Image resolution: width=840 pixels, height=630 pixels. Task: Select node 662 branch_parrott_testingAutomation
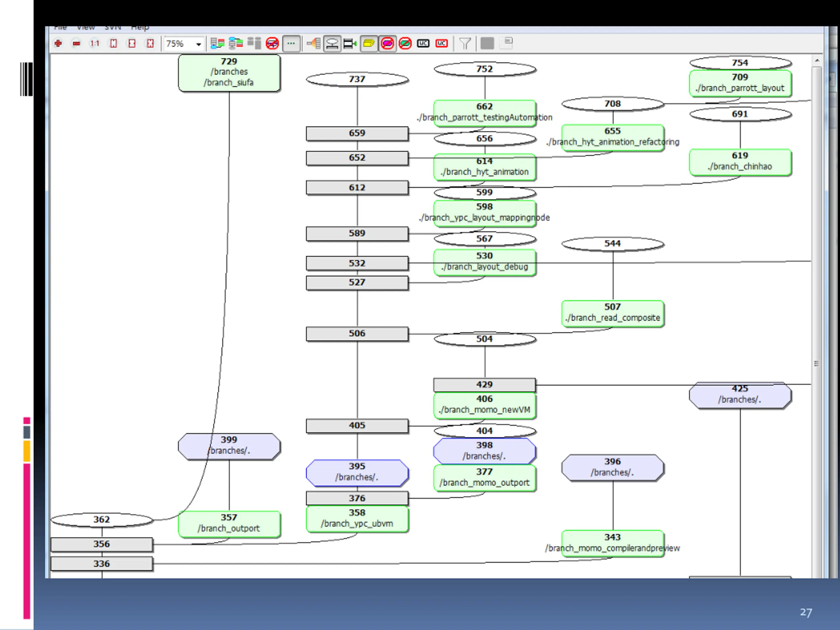pyautogui.click(x=485, y=113)
